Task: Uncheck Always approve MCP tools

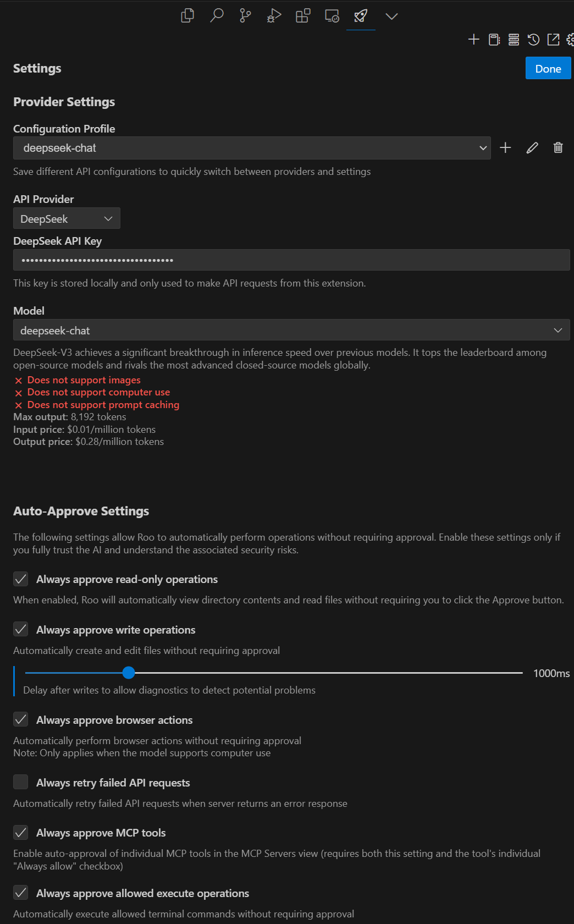Action: coord(21,833)
